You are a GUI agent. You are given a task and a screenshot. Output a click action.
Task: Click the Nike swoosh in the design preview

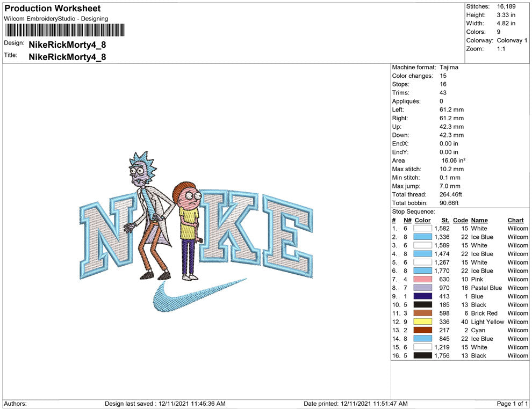[199, 295]
